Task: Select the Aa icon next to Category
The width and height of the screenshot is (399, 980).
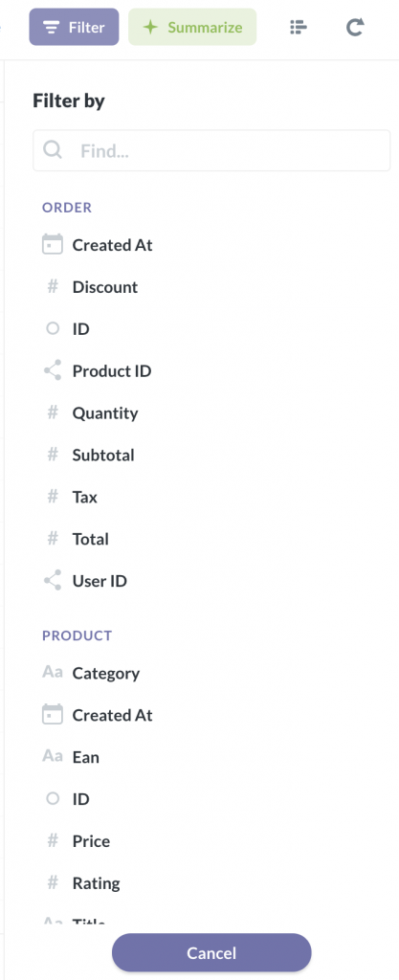Action: [53, 673]
